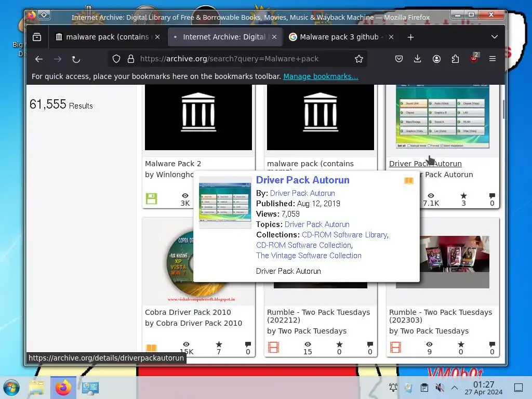
Task: Click the favorites star on Cobra Driver Pack card
Action: click(x=219, y=344)
